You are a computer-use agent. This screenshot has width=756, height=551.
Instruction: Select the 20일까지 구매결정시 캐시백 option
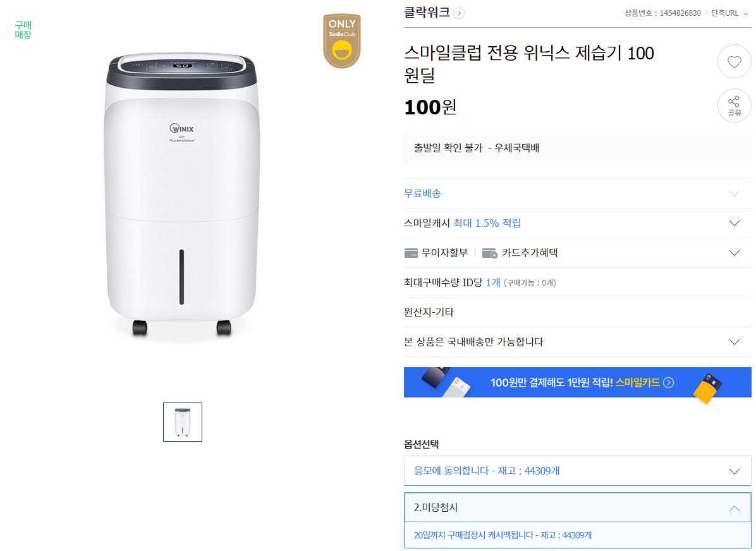coord(503,535)
